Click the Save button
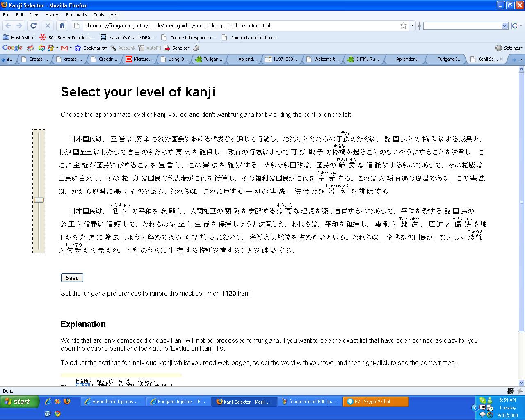This screenshot has width=525, height=420. (x=72, y=278)
